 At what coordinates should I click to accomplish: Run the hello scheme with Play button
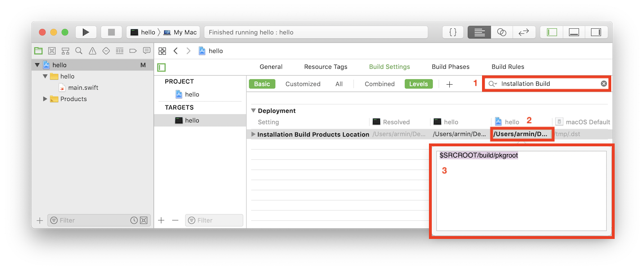86,32
